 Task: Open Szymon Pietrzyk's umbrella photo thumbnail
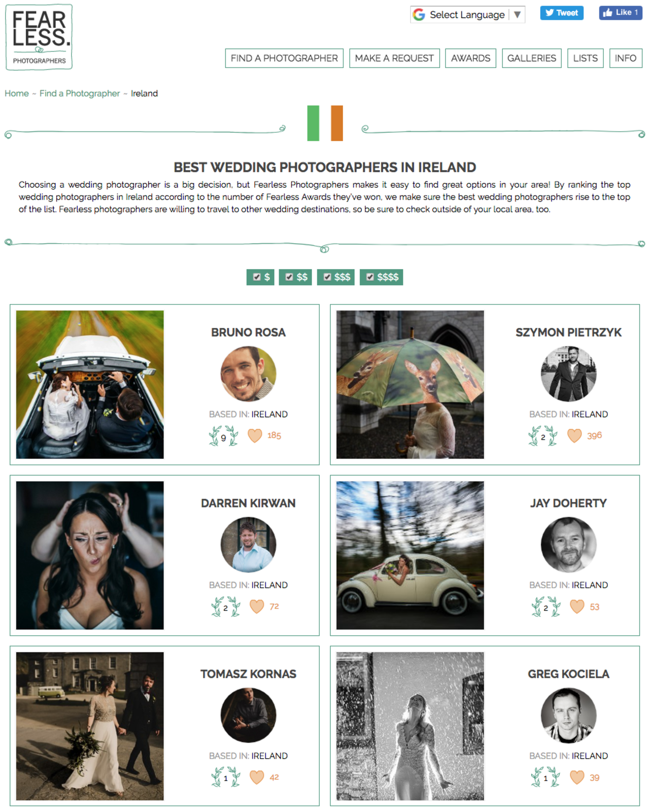click(x=410, y=385)
